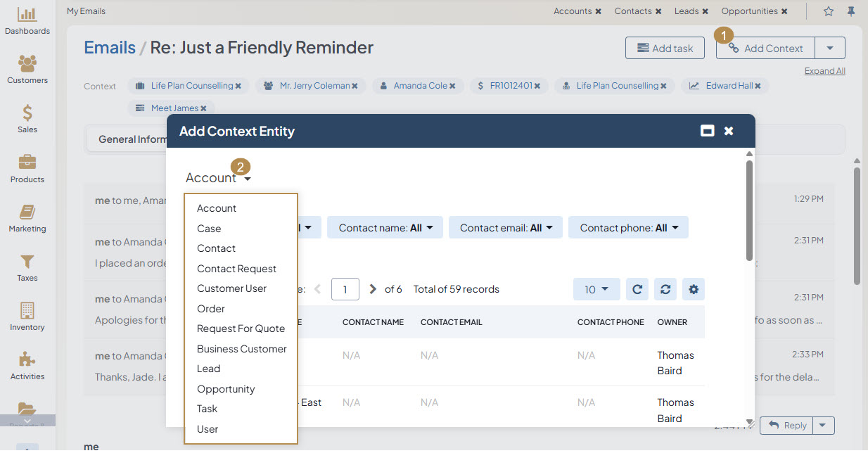The width and height of the screenshot is (868, 465).
Task: Open the Add Context split-button arrow
Action: click(x=830, y=48)
